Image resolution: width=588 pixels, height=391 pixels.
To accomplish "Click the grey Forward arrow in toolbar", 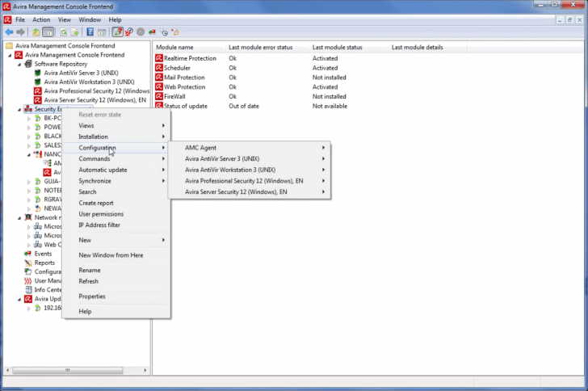I will (21, 32).
